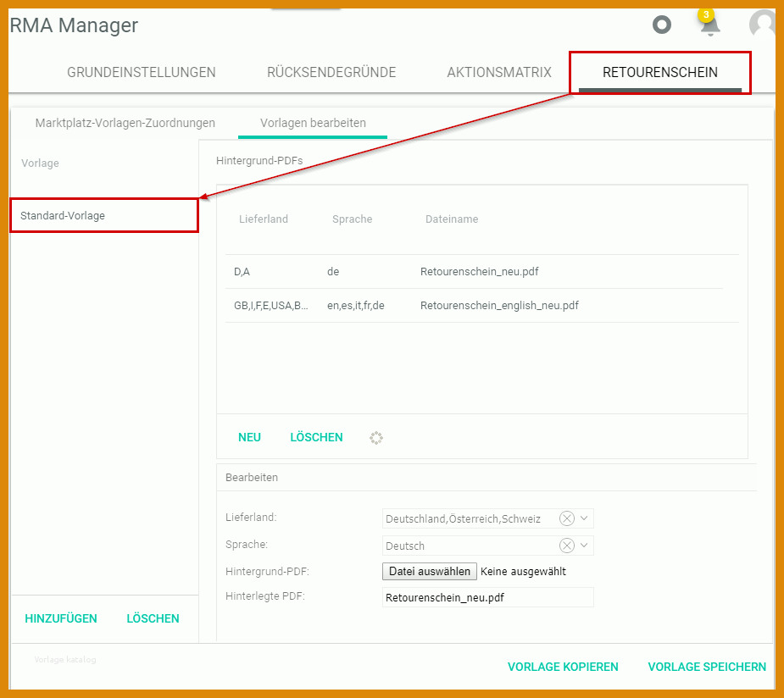Click the Dateiname column header
This screenshot has height=698, width=784.
coord(452,219)
